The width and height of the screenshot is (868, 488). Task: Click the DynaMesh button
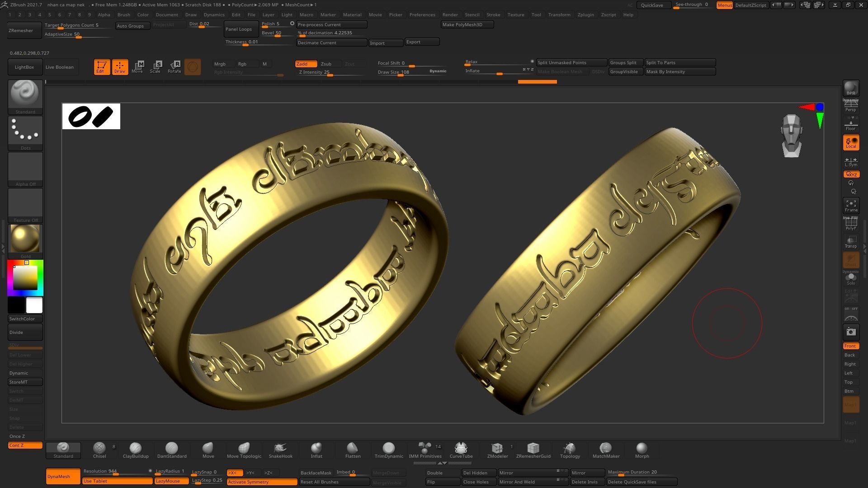coord(63,476)
